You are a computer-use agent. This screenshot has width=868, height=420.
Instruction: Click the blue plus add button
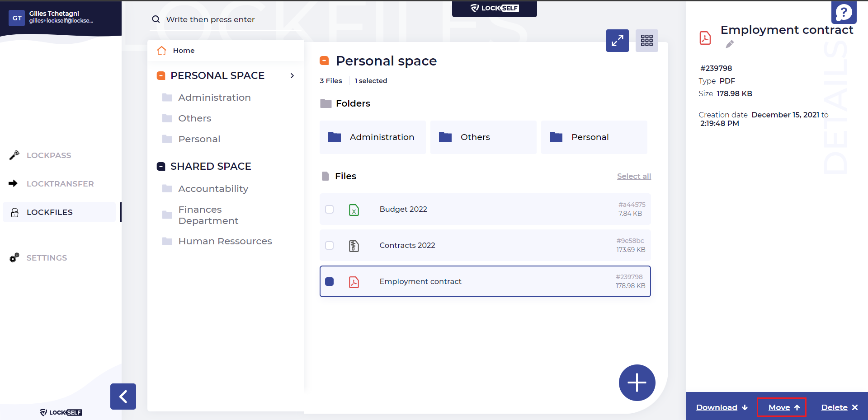(x=637, y=383)
